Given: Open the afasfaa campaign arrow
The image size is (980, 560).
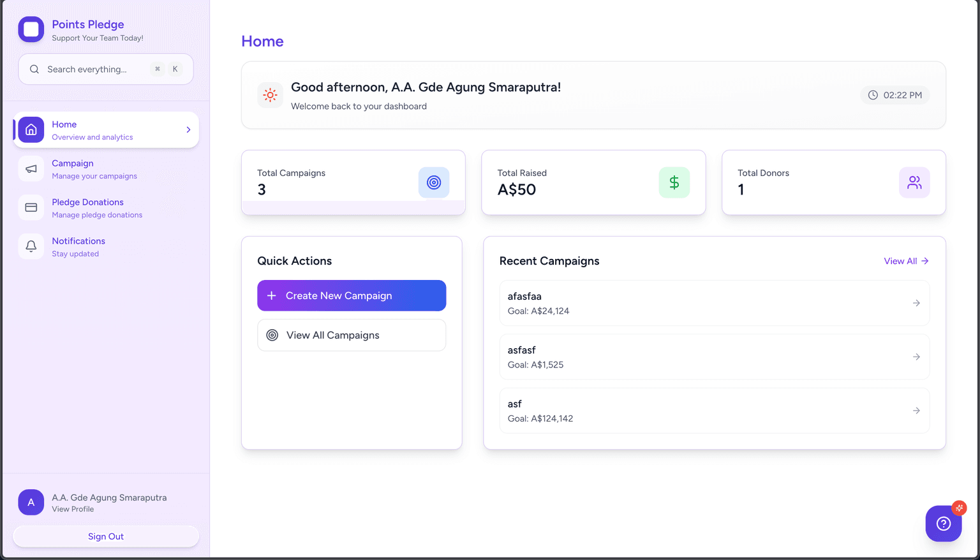Looking at the screenshot, I should (916, 303).
